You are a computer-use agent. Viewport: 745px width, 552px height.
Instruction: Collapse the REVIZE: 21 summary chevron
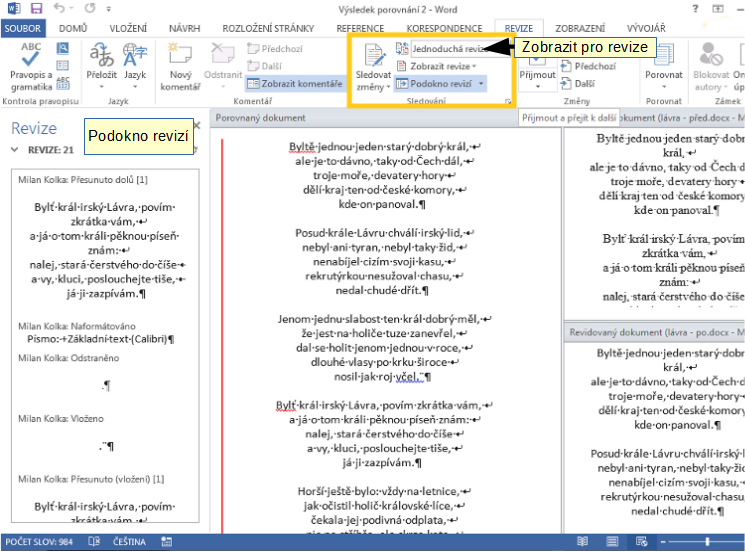(x=15, y=150)
